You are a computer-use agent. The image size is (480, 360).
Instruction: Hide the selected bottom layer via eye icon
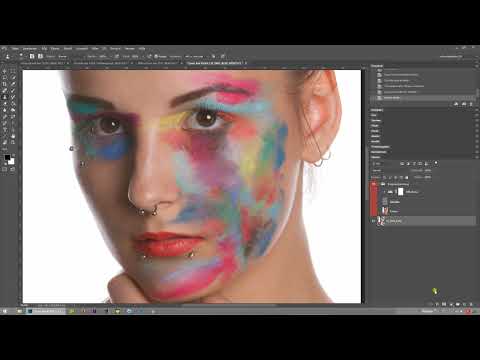tap(374, 221)
